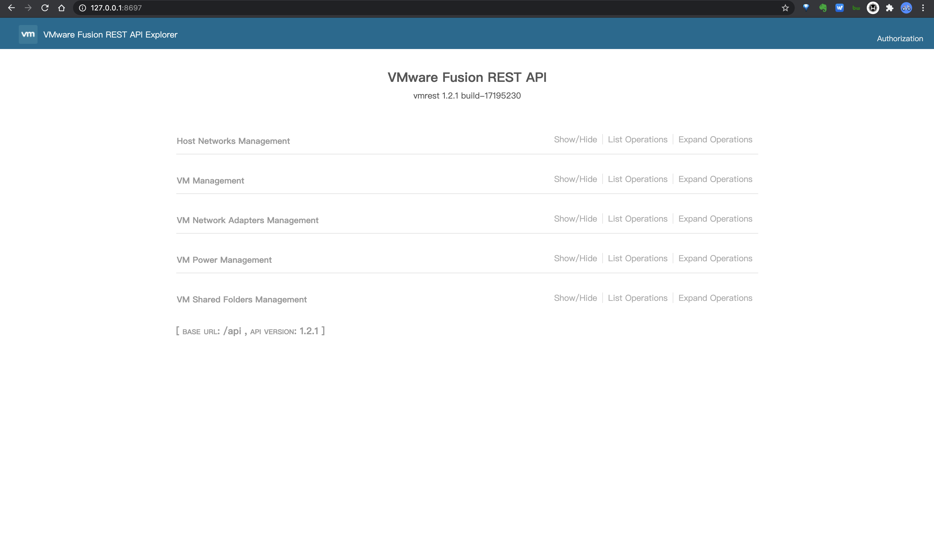List Operations for Host Networks Management

coord(637,139)
